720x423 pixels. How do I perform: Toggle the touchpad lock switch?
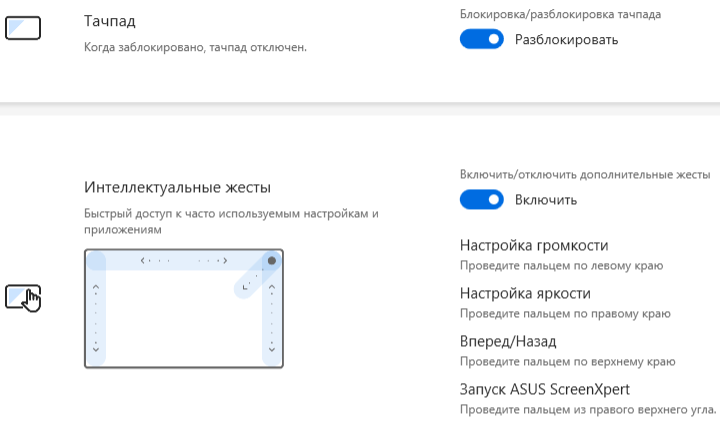pos(481,40)
